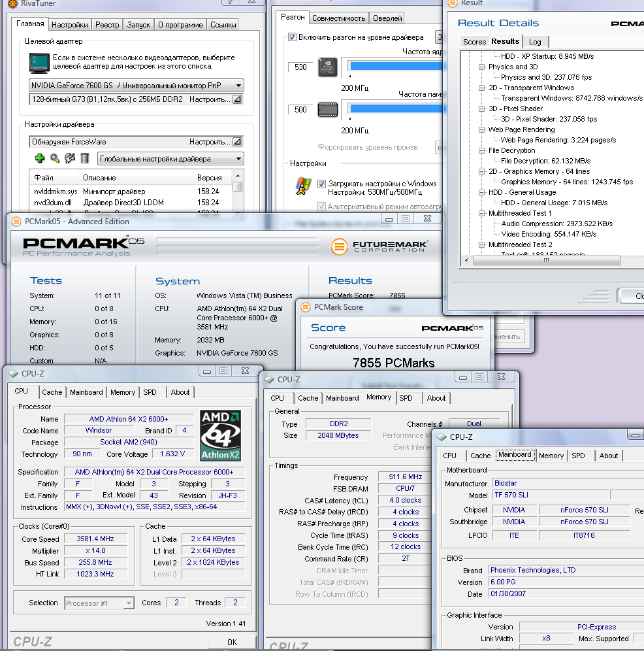Open the Реестр tab in RivaTuner

click(x=107, y=25)
